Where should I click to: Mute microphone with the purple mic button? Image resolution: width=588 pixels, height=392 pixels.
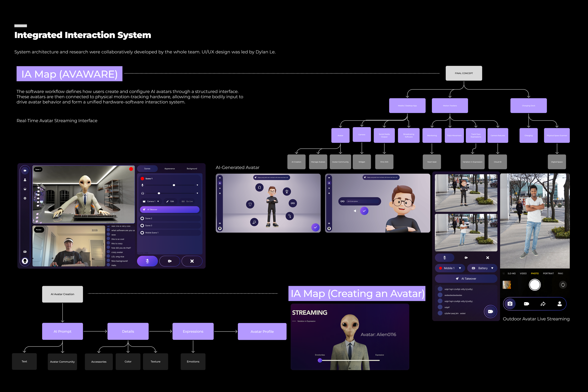[147, 261]
